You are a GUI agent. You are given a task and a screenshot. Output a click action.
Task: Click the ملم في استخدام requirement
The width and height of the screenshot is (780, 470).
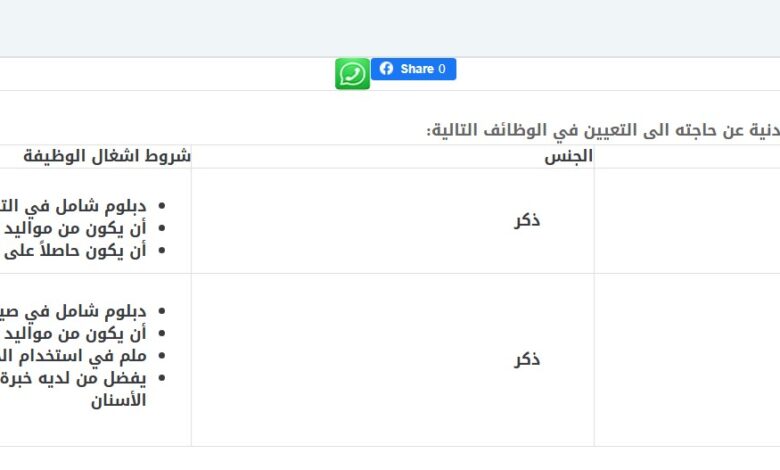point(73,356)
